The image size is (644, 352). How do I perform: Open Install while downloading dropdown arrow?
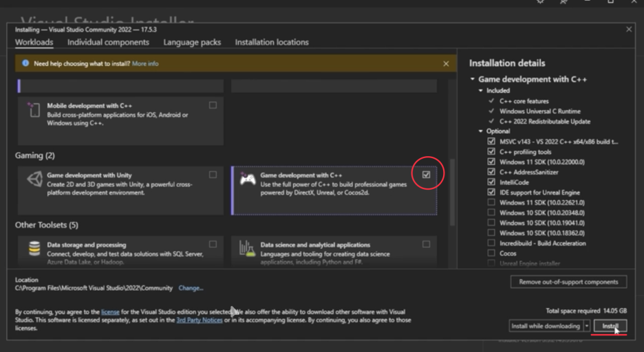(x=587, y=326)
